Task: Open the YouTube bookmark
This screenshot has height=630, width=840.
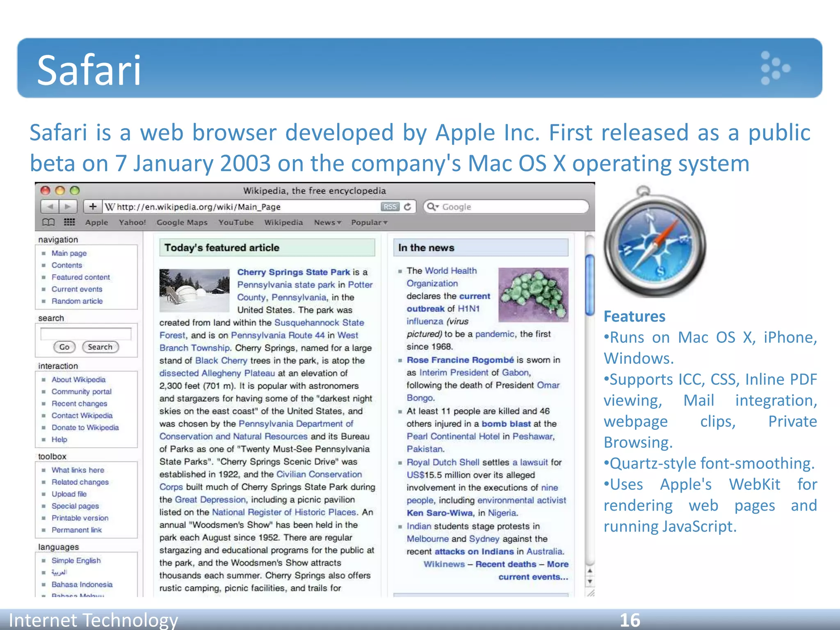Action: 236,222
